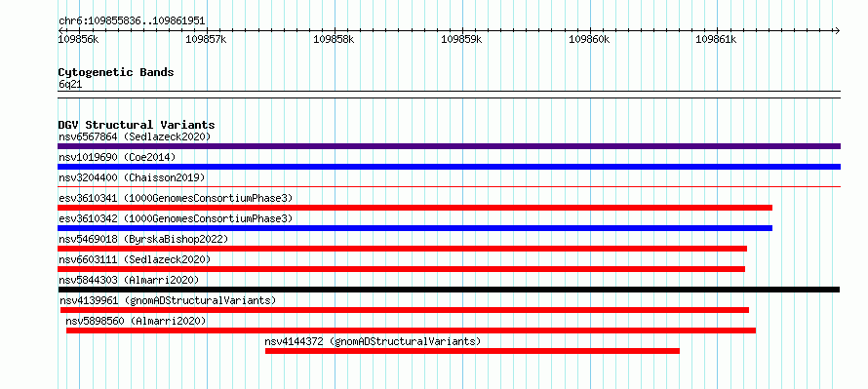
Task: Click the 109857k ruler label
Action: pos(206,40)
